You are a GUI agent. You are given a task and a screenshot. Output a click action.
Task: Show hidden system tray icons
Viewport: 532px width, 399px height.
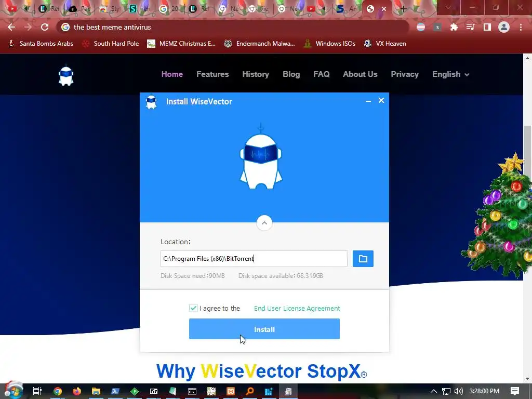[x=434, y=391]
